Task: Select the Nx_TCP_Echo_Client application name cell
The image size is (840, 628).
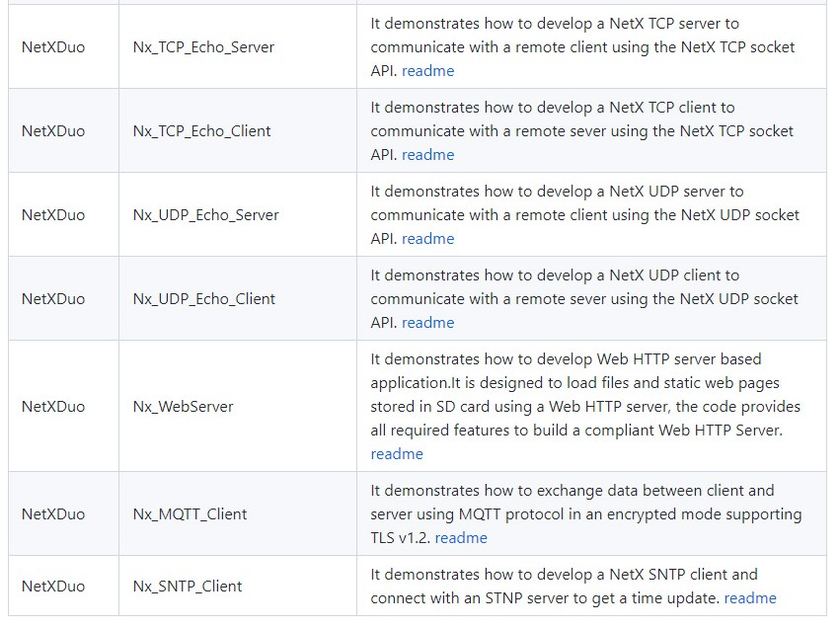Action: tap(238, 130)
